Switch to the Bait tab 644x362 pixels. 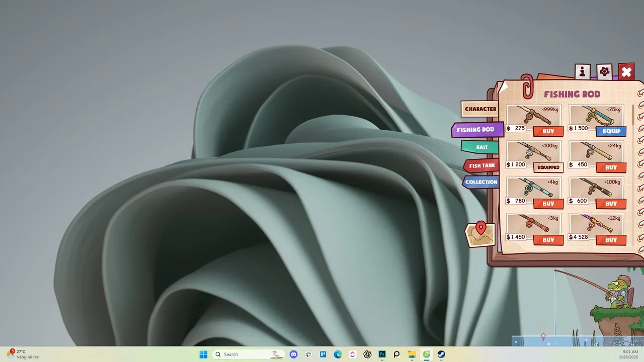(481, 147)
